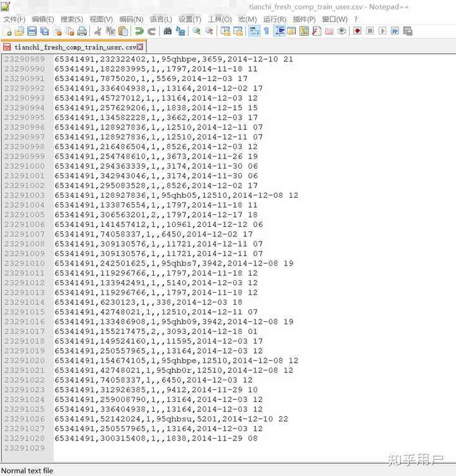Open the Function List panel

pyautogui.click(x=317, y=31)
